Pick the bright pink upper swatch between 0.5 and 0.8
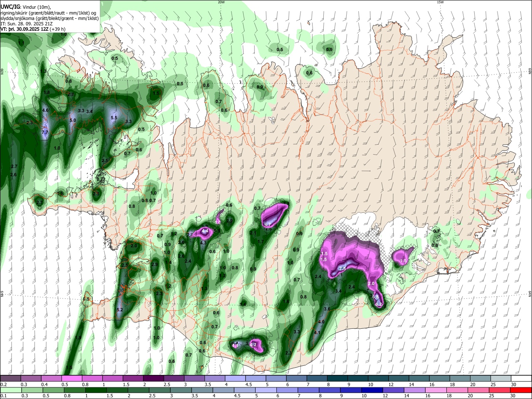Image resolution: width=532 pixels, height=399 pixels. click(x=71, y=378)
